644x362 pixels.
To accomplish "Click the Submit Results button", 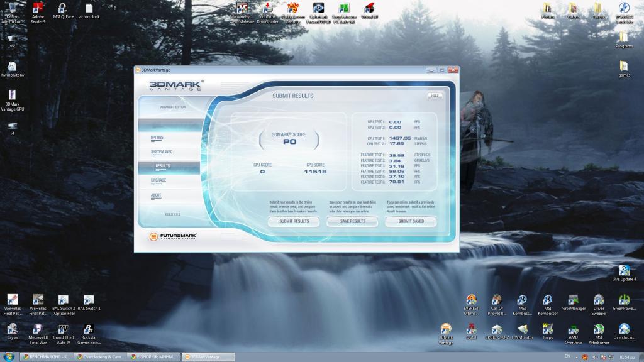I will pos(294,222).
